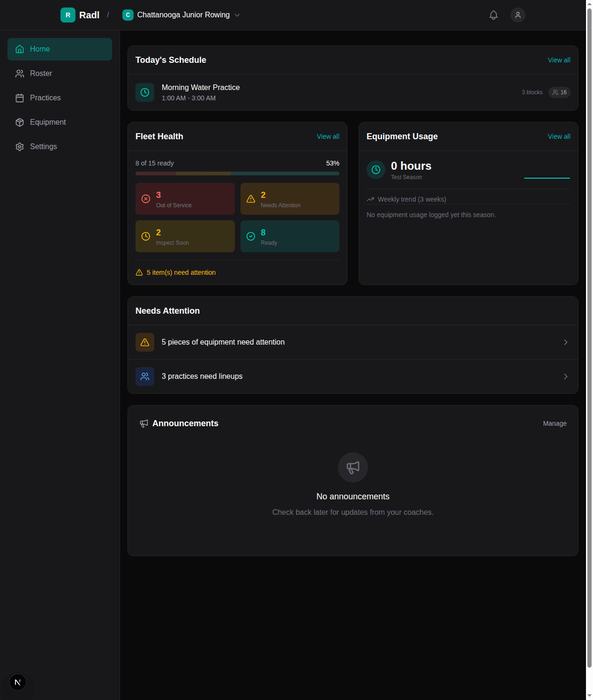
Task: Click the clock icon beside Morning Water Practice
Action: (145, 92)
